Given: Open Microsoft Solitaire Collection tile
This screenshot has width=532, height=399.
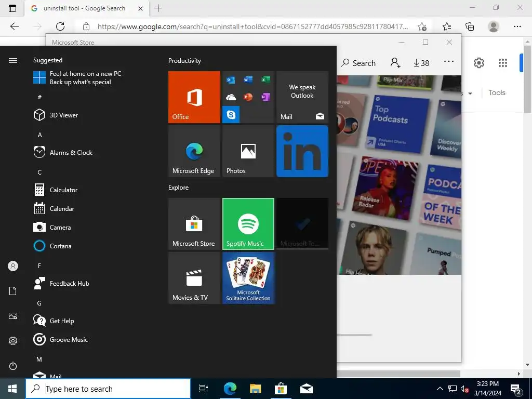Looking at the screenshot, I should click(248, 278).
